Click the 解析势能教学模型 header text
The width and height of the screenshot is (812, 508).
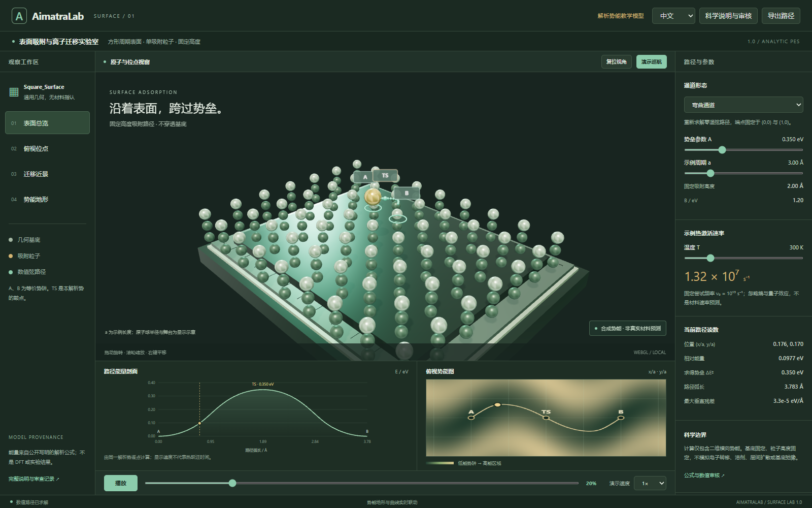(621, 16)
